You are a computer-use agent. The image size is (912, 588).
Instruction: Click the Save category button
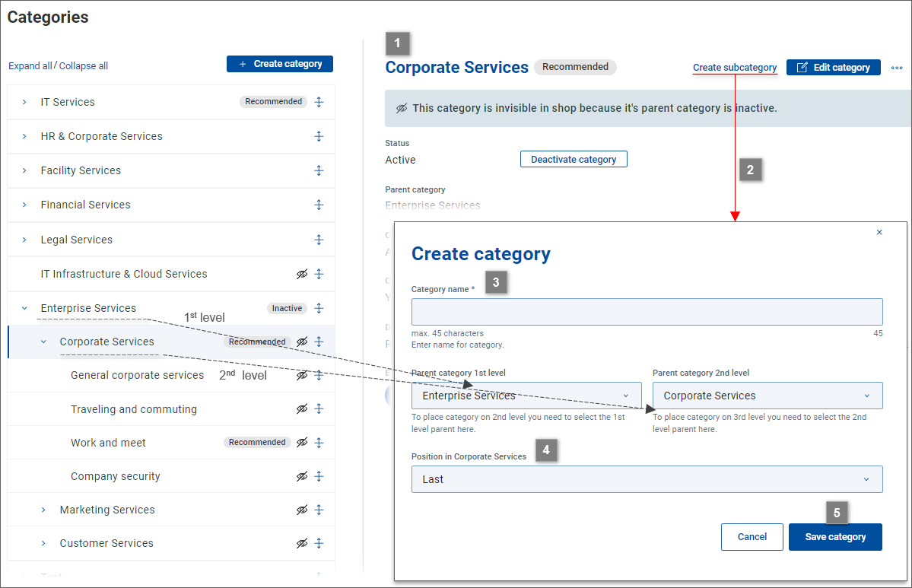[835, 537]
